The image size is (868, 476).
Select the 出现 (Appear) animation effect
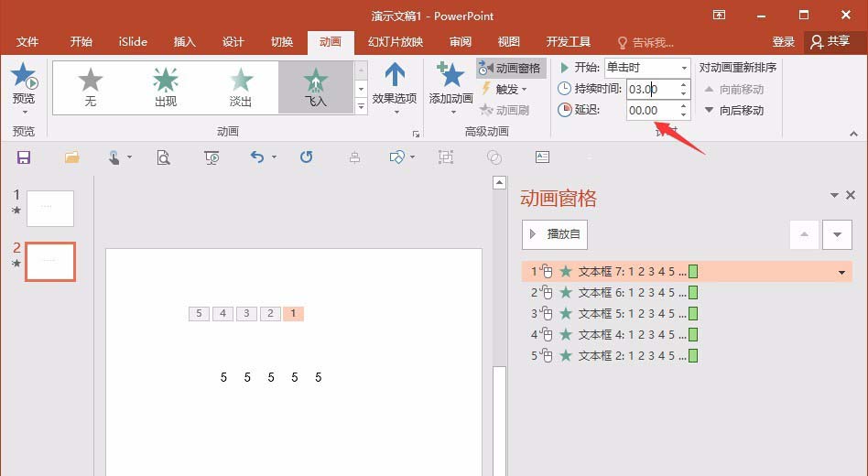click(166, 87)
